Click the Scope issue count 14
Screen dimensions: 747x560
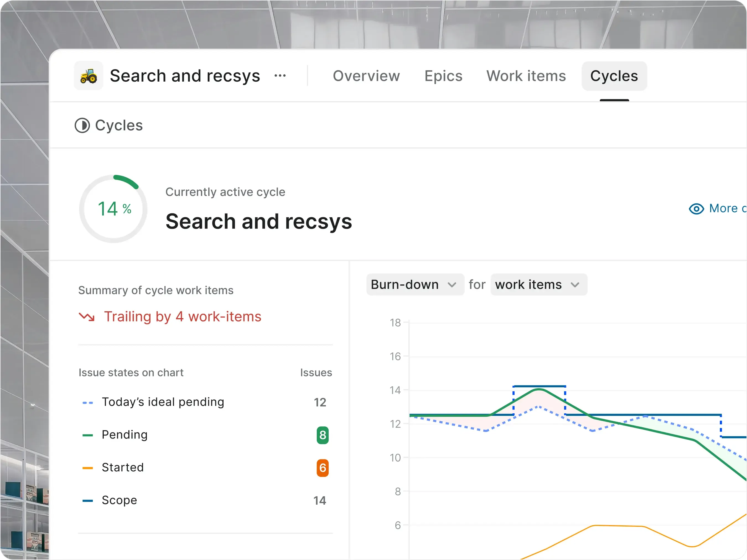[320, 501]
